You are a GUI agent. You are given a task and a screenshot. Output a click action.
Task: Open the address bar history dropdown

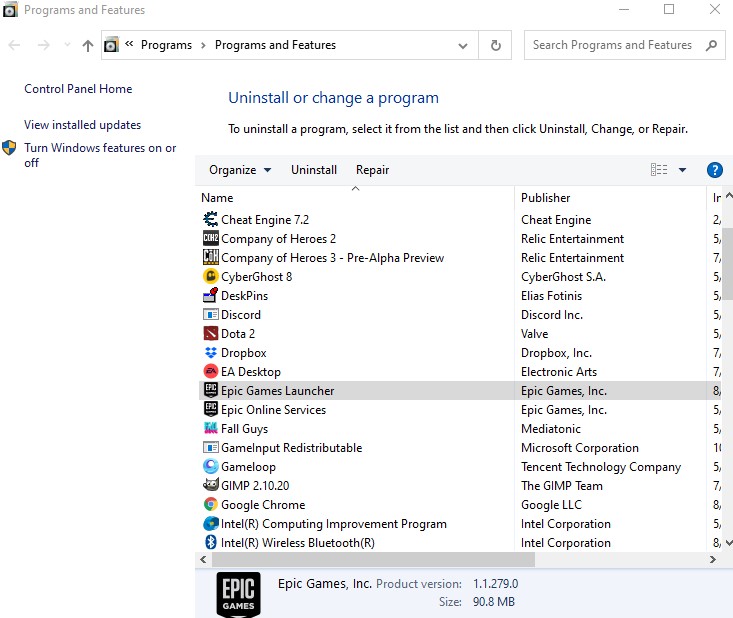tap(462, 46)
